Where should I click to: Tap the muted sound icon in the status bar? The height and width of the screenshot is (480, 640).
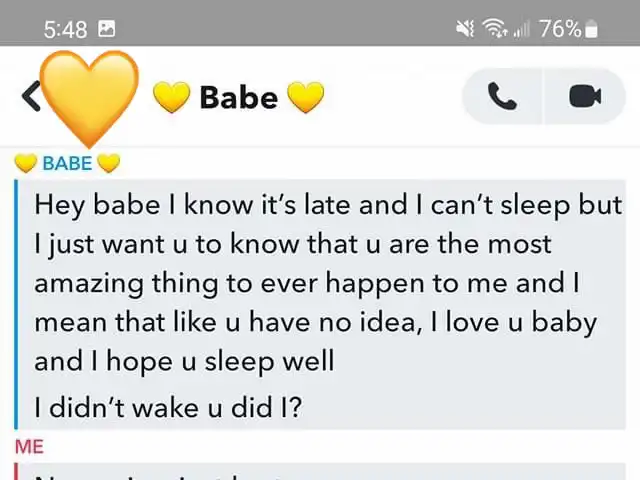tap(465, 29)
